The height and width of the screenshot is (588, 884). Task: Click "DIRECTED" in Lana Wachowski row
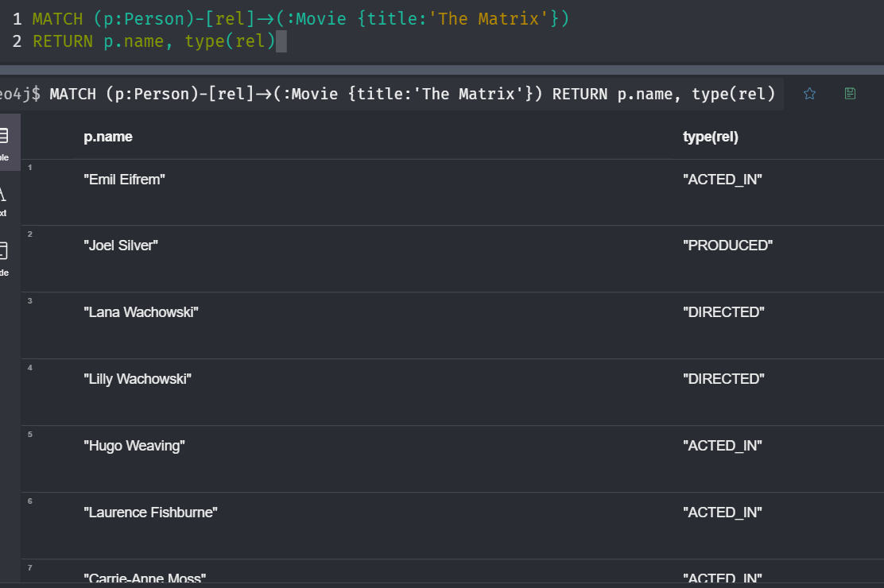pyautogui.click(x=724, y=311)
